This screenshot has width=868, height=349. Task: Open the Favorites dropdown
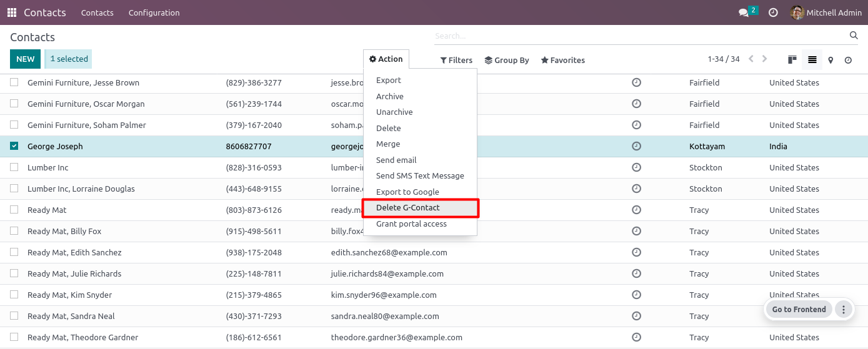tap(563, 61)
